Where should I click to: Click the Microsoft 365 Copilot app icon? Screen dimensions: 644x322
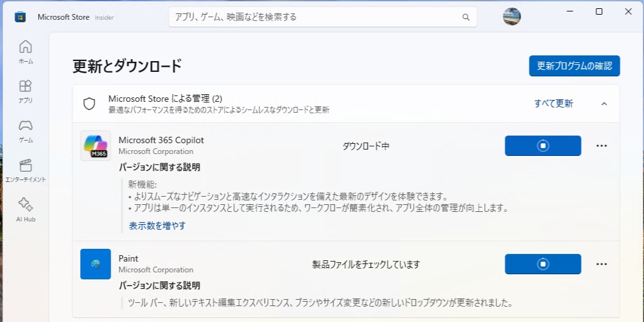(95, 146)
